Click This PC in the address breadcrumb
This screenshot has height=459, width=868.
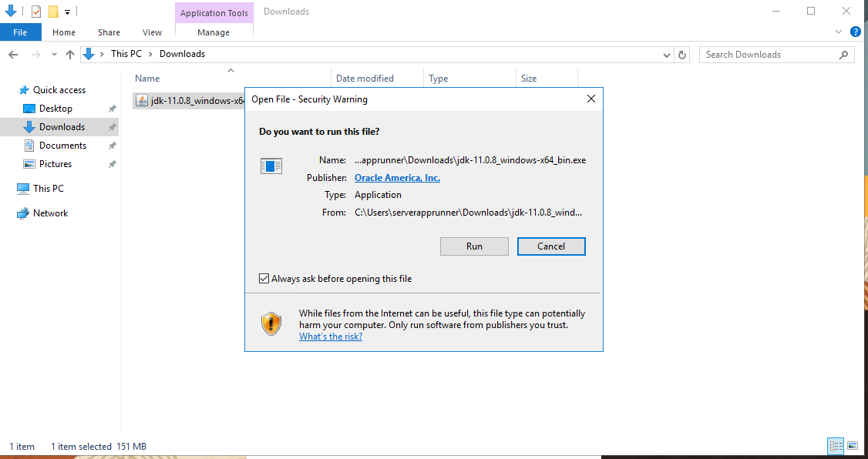126,54
